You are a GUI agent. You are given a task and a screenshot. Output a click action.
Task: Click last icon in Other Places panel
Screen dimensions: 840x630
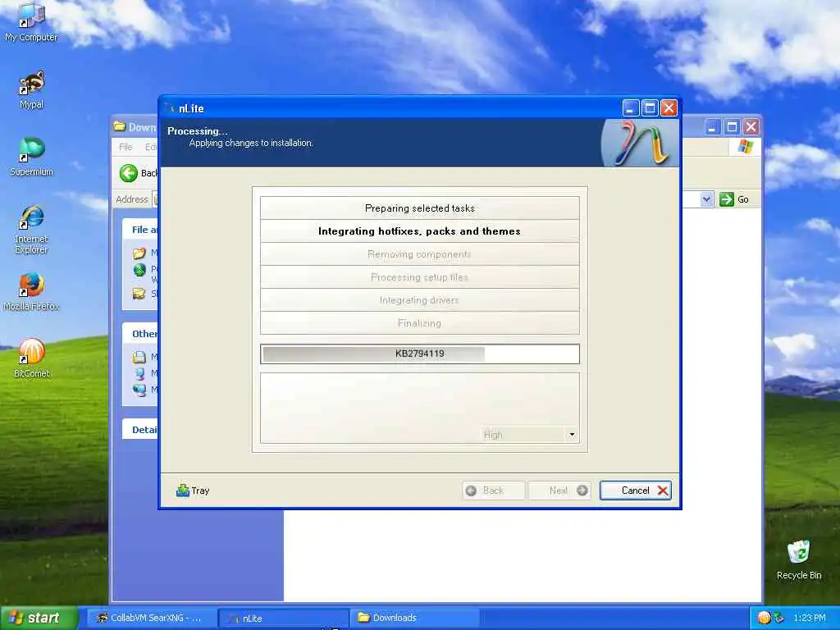(139, 390)
